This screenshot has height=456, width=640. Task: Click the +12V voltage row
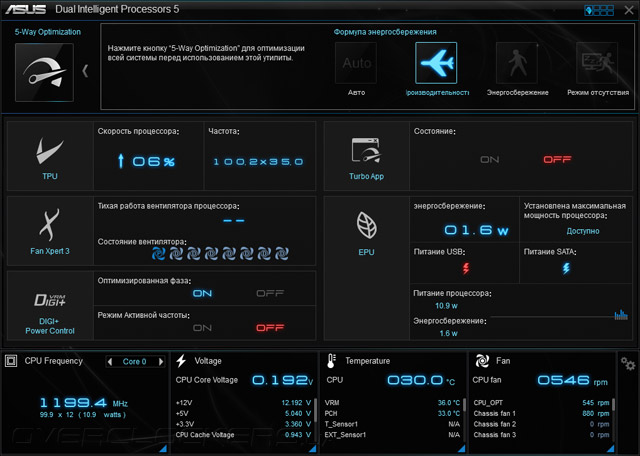pyautogui.click(x=243, y=403)
